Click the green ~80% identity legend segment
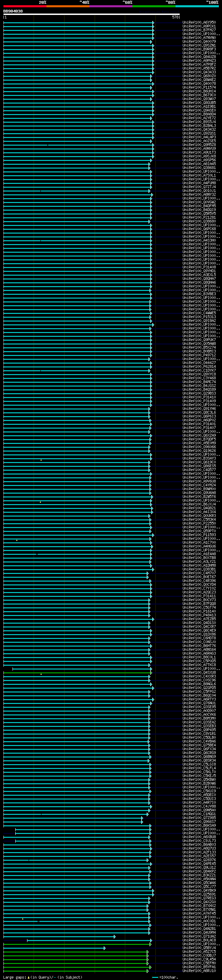 coord(154,6)
